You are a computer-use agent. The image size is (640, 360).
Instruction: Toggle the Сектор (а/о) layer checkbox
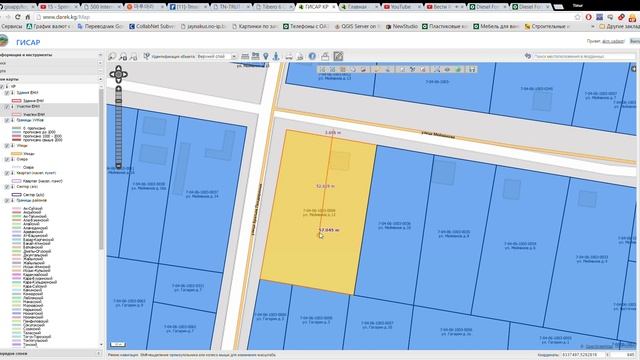click(7, 187)
